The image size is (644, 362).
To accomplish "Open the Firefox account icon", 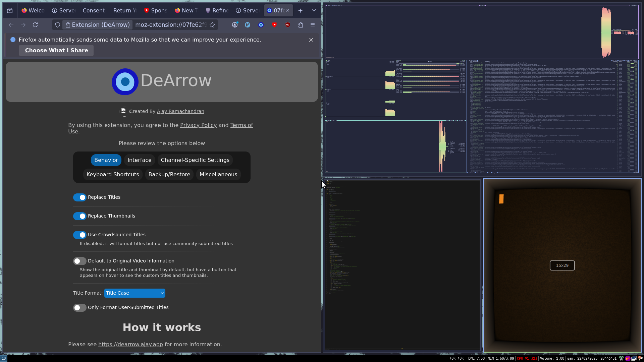I will [235, 25].
